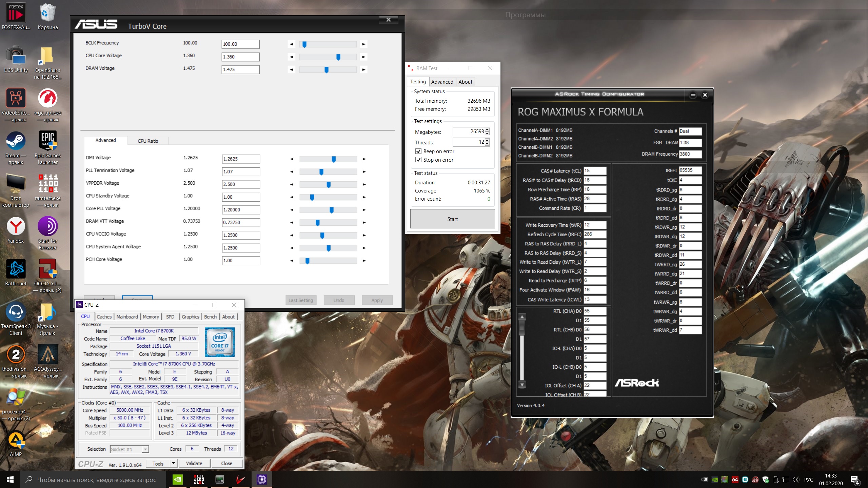Click the CPU Core Voltage slider handle
Viewport: 868px width, 488px height.
coord(338,57)
